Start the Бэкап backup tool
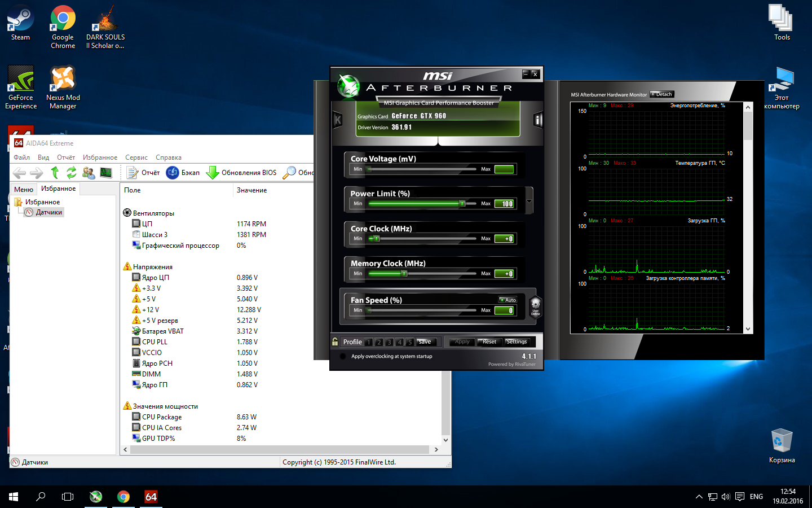Screen dimensions: 812x508 183,173
